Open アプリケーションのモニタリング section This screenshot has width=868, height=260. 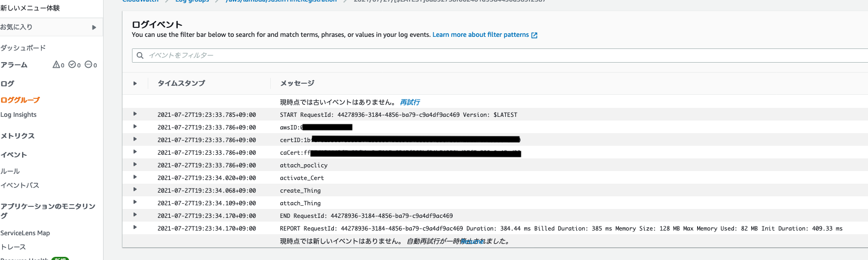48,211
